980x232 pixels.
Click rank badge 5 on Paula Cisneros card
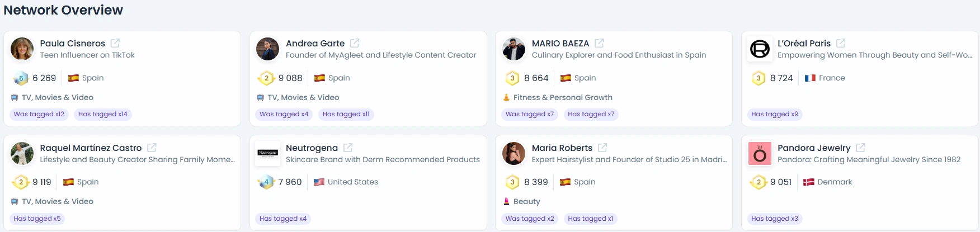click(21, 78)
